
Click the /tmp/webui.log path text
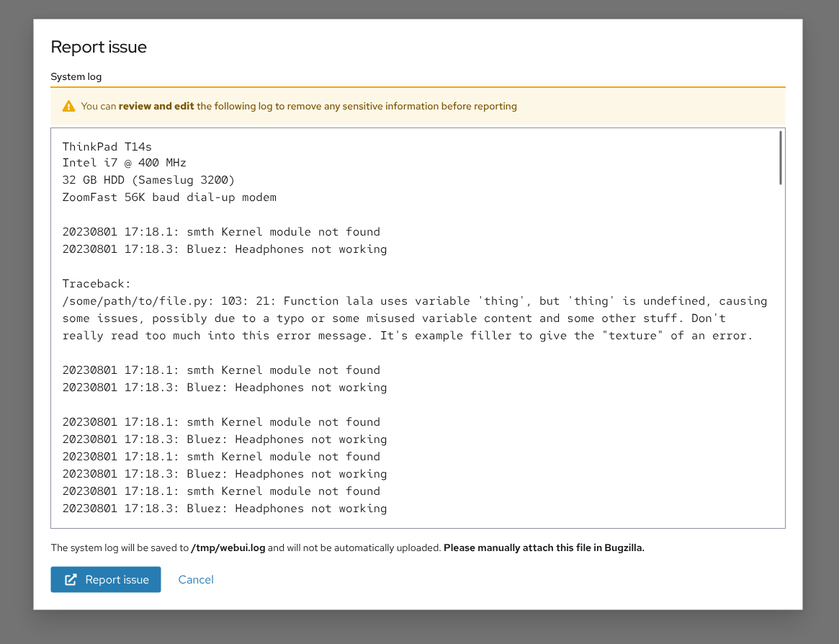coord(228,548)
